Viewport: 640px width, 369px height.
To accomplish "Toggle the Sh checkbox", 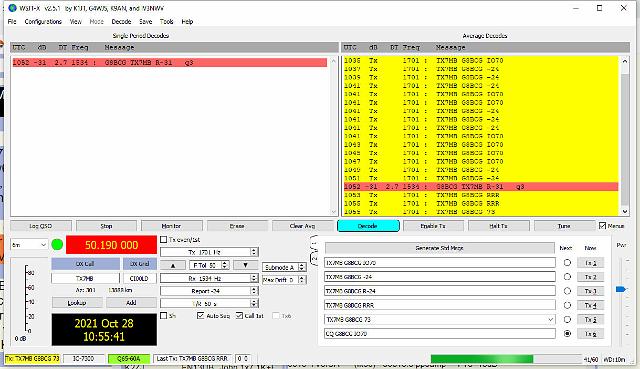I will tap(164, 316).
